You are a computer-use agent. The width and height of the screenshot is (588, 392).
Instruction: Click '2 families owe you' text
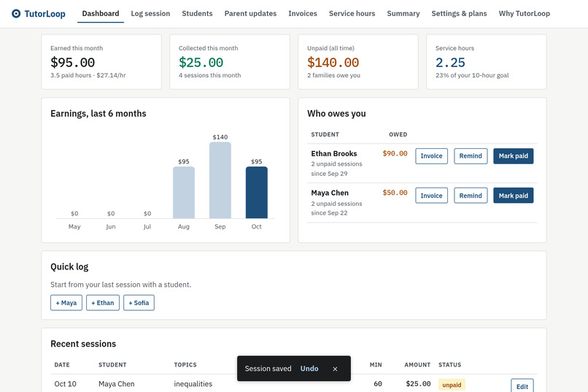333,75
